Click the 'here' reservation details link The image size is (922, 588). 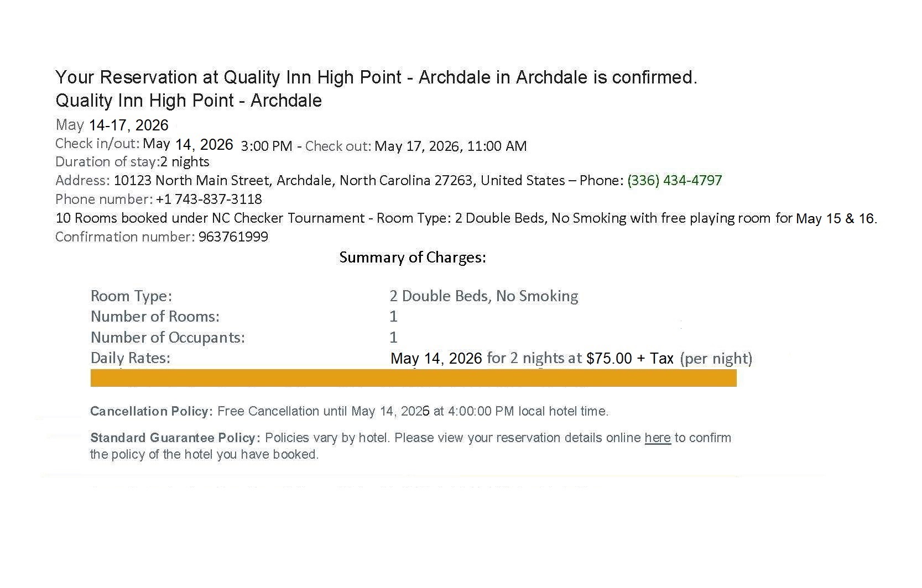(657, 438)
